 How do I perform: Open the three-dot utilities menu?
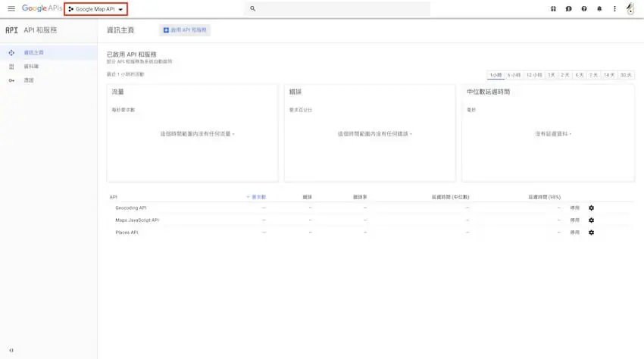tap(614, 8)
